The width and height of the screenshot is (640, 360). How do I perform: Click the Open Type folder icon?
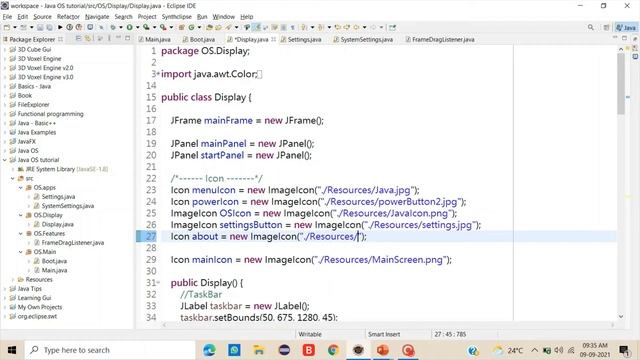[x=209, y=27]
